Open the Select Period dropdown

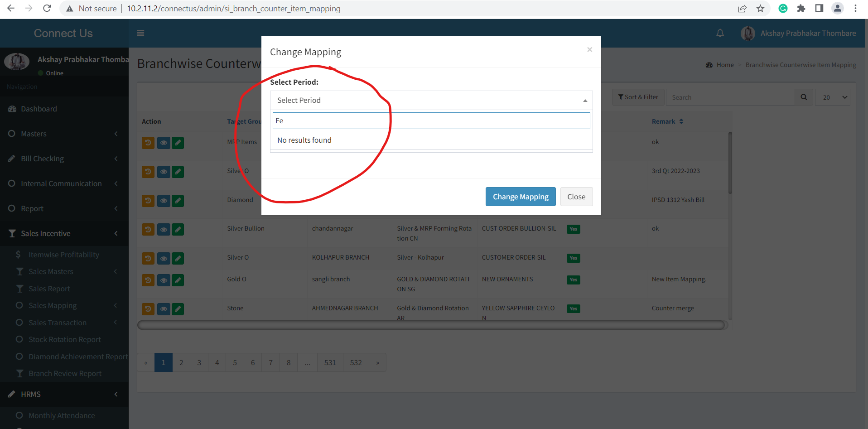click(431, 100)
